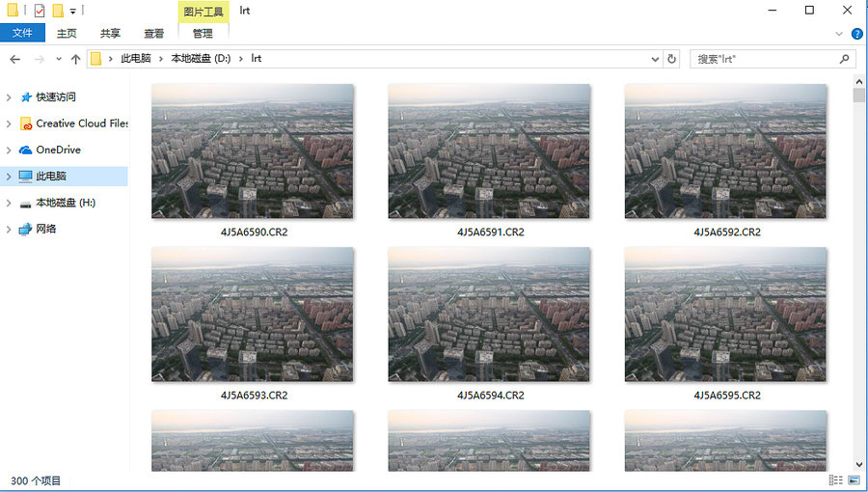The width and height of the screenshot is (868, 492).
Task: Expand chevron after 此电脑 in path
Action: (161, 59)
